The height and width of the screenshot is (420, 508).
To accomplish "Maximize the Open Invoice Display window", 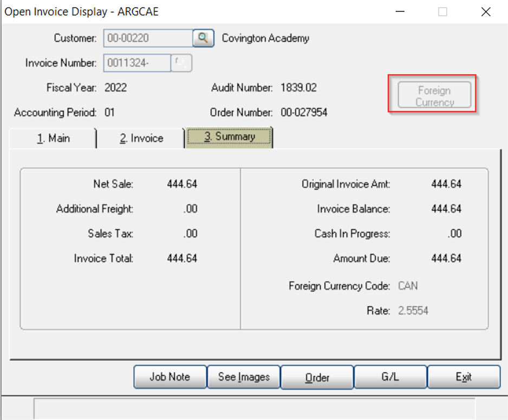I will pos(442,12).
